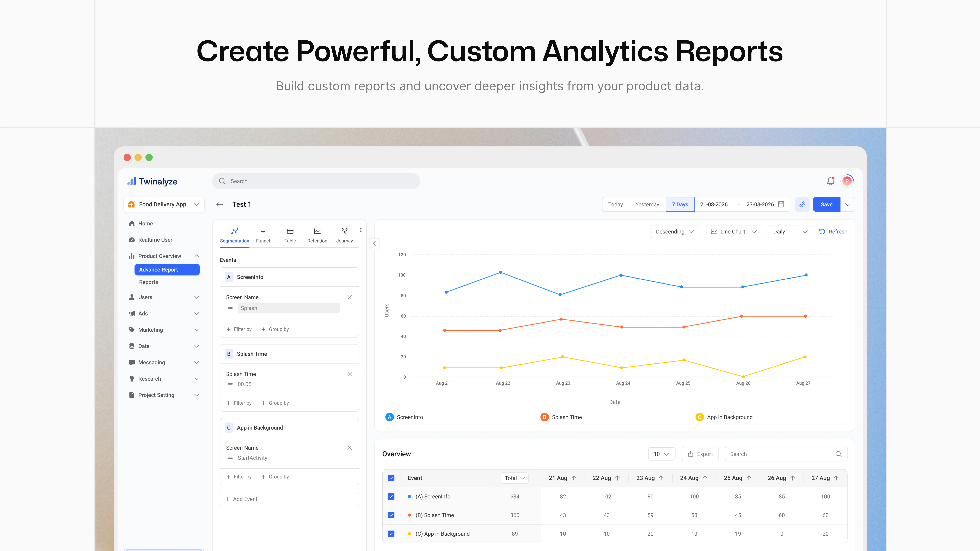The image size is (980, 551).
Task: Toggle ScreenInfo series in chart legend
Action: pos(404,417)
